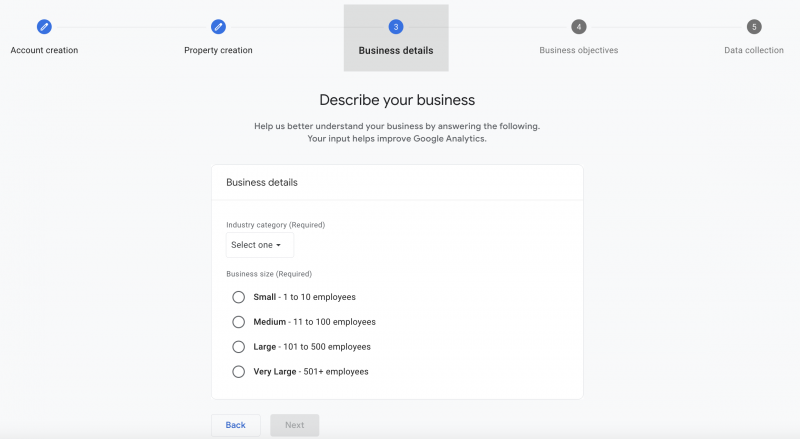Click the step 4 circle icon
Viewport: 800px width, 439px height.
(579, 27)
